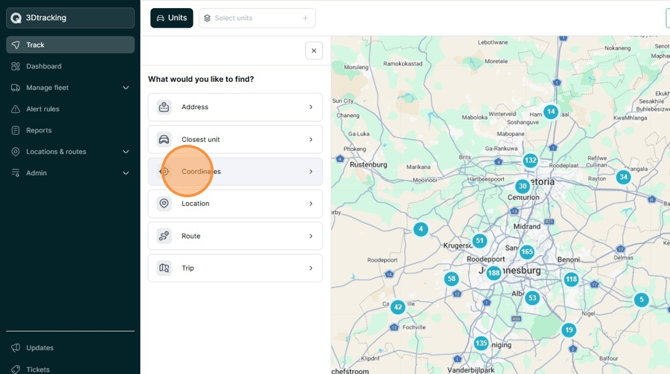This screenshot has width=670, height=374.
Task: Click map cluster marker 118
Action: pos(571,280)
